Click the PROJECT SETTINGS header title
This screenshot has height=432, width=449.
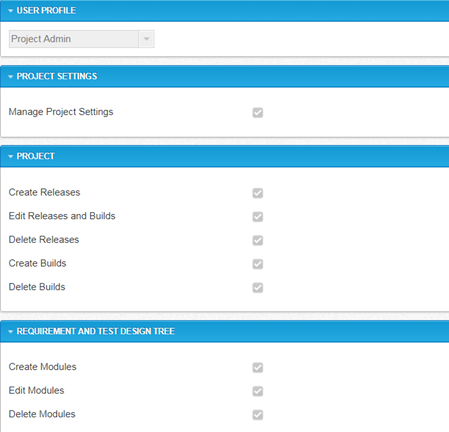[57, 76]
